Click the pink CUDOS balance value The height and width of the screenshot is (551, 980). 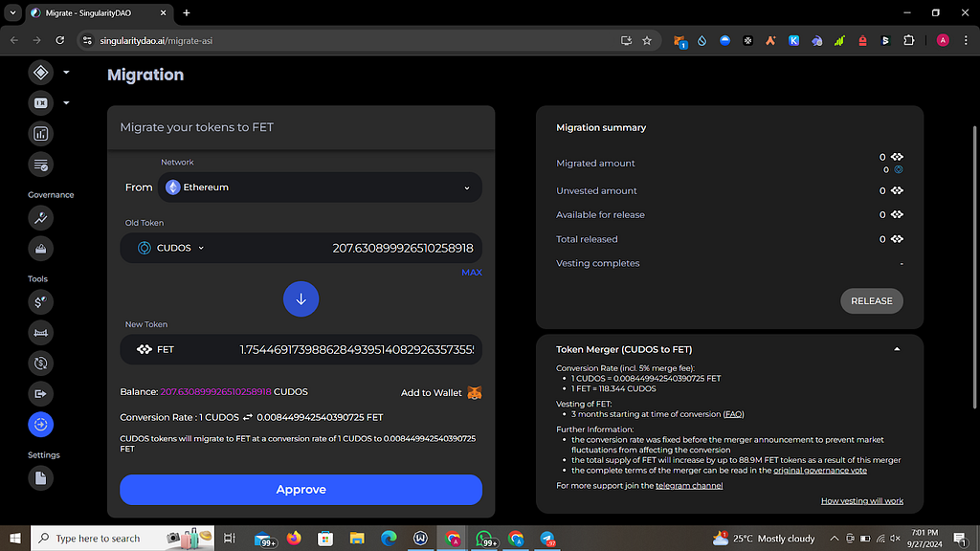pyautogui.click(x=215, y=391)
